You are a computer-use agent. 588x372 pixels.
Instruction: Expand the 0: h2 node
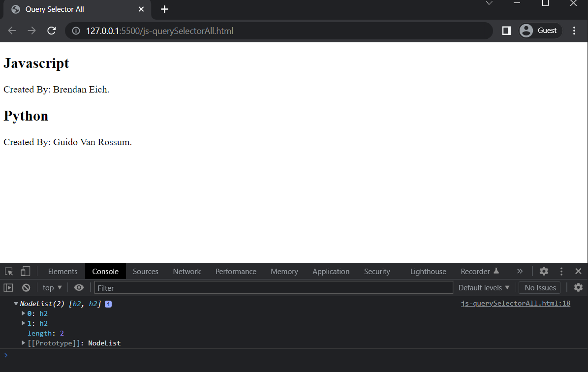coord(23,313)
